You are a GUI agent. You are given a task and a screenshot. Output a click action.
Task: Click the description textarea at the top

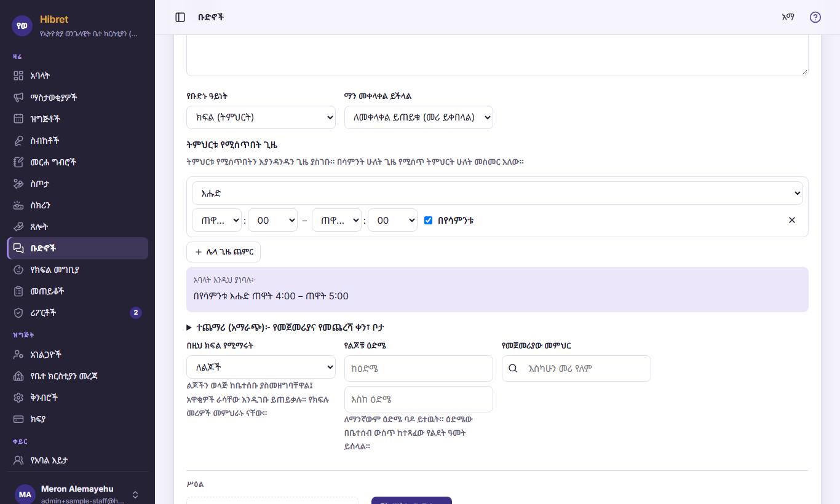pos(497,55)
